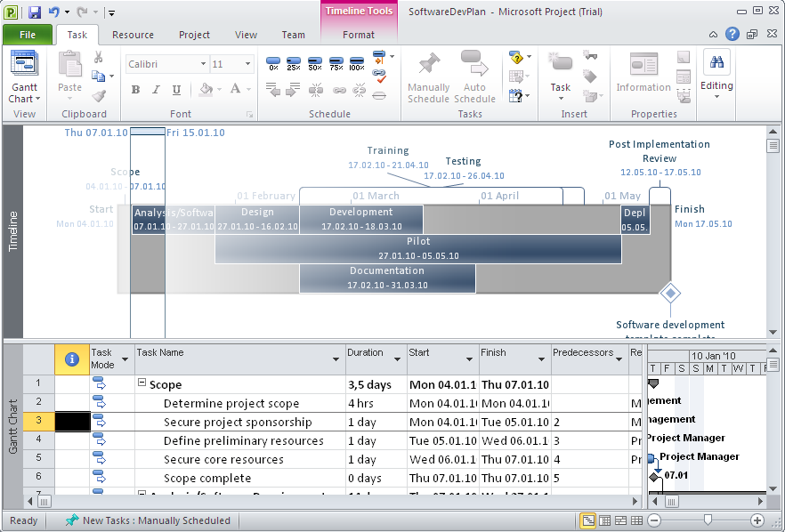Click the Save icon in quick access toolbar

point(34,12)
